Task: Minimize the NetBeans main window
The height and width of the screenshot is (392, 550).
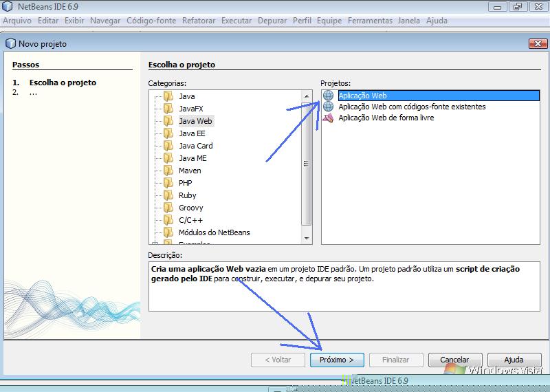Action: (x=497, y=6)
